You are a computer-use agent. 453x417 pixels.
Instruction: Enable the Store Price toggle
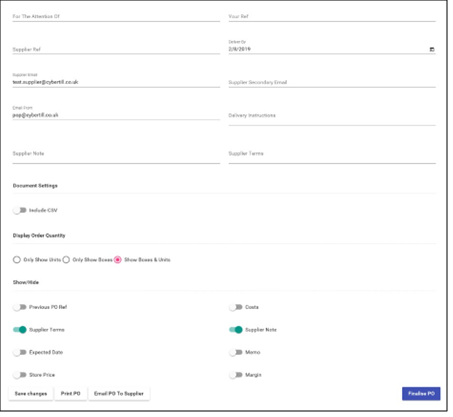[x=20, y=375]
